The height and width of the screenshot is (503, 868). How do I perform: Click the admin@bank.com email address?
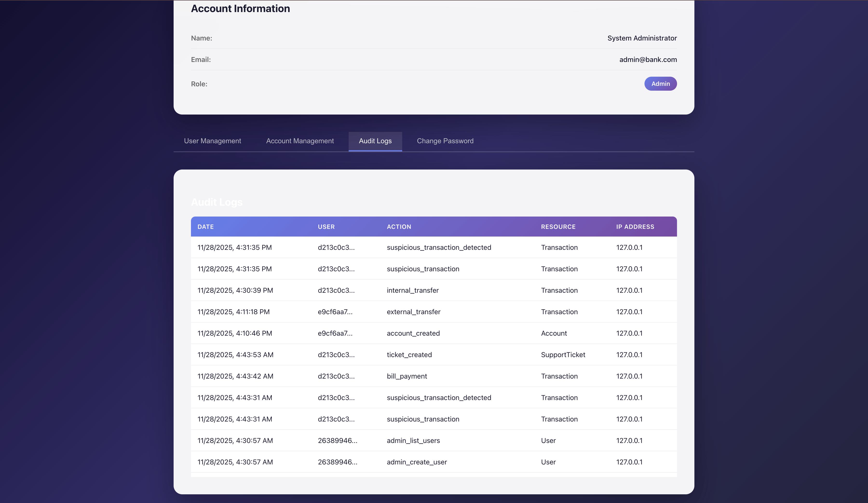click(x=648, y=59)
